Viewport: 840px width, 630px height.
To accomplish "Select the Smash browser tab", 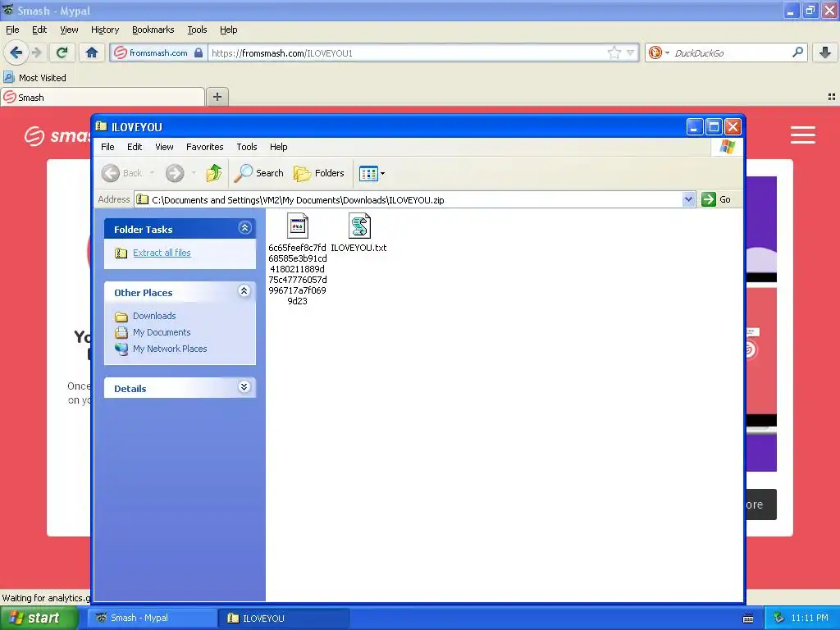I will (103, 97).
